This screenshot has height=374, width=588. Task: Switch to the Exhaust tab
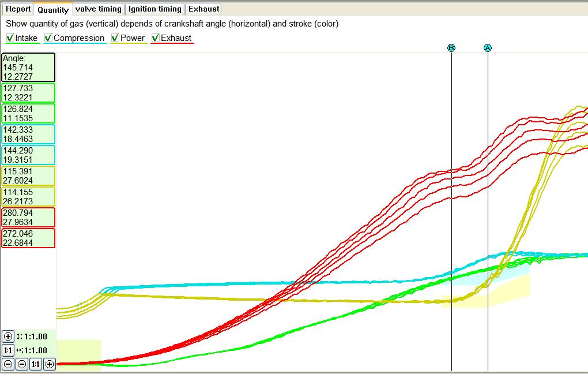[203, 9]
